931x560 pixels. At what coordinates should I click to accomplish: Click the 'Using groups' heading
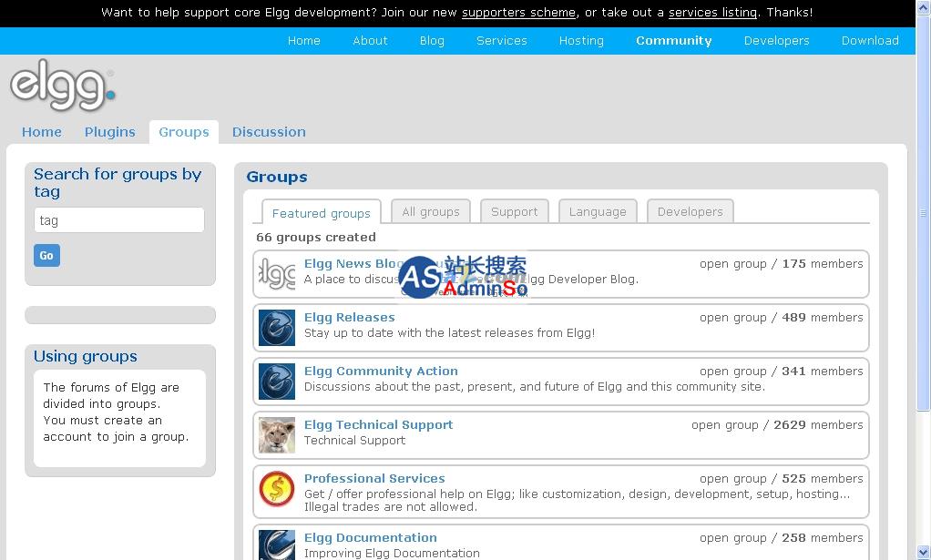pyautogui.click(x=86, y=356)
